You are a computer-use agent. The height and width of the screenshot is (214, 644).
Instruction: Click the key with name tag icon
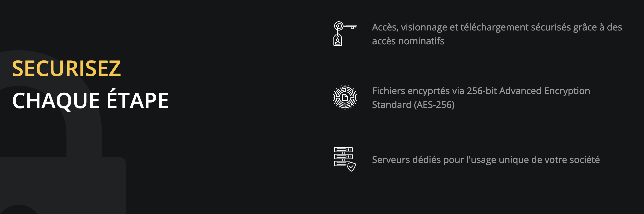345,33
